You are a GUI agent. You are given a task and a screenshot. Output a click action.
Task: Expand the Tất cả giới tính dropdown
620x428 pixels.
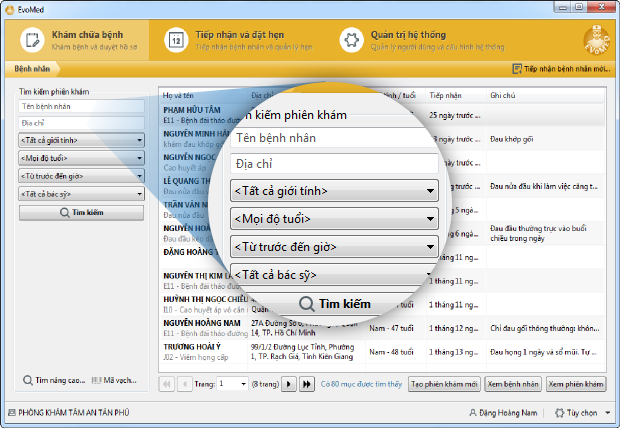[81, 140]
